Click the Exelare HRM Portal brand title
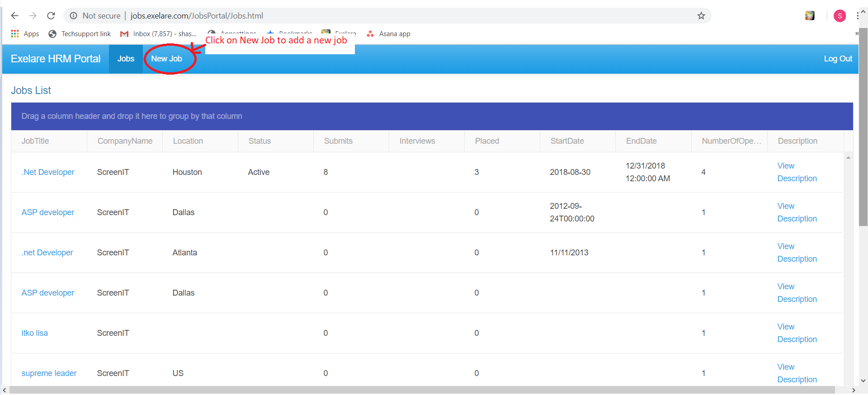 point(56,59)
